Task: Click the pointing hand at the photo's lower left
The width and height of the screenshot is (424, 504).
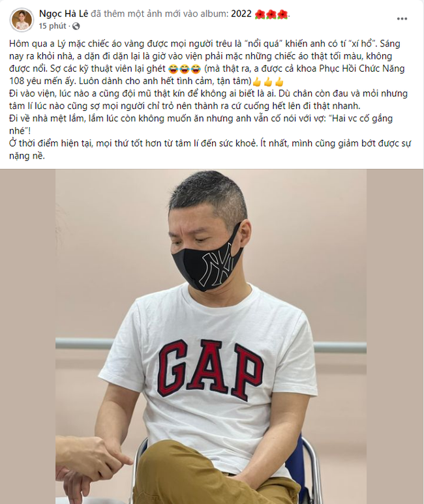Action: click(x=94, y=463)
